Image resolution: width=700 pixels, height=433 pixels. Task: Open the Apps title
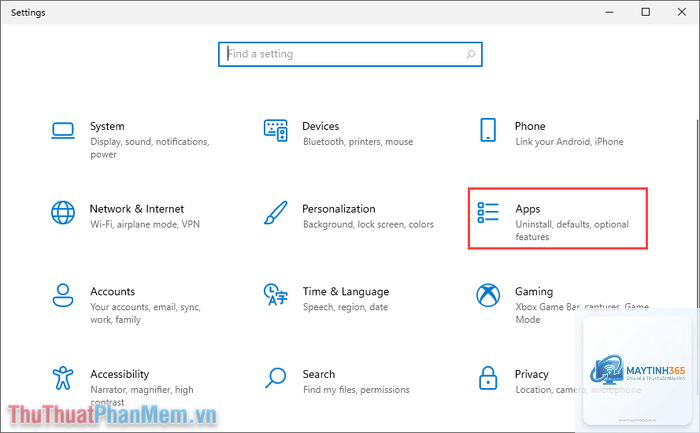[x=528, y=209]
